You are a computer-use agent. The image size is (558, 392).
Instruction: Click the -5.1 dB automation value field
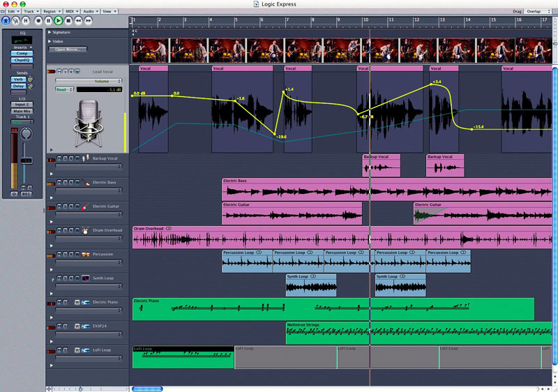[x=99, y=90]
